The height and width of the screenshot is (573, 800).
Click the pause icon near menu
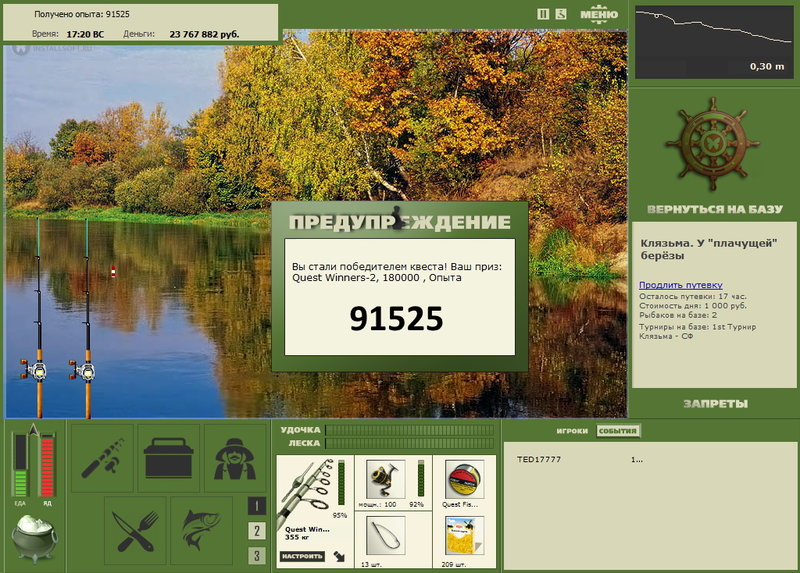tap(543, 14)
